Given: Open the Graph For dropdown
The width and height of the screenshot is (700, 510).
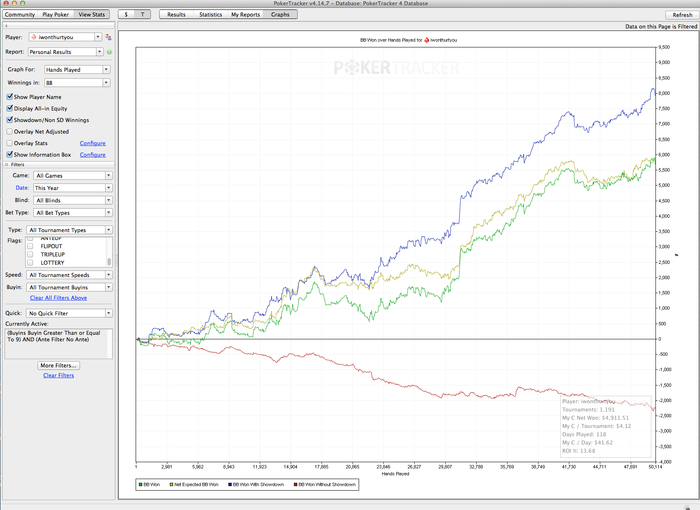Looking at the screenshot, I should pyautogui.click(x=77, y=69).
